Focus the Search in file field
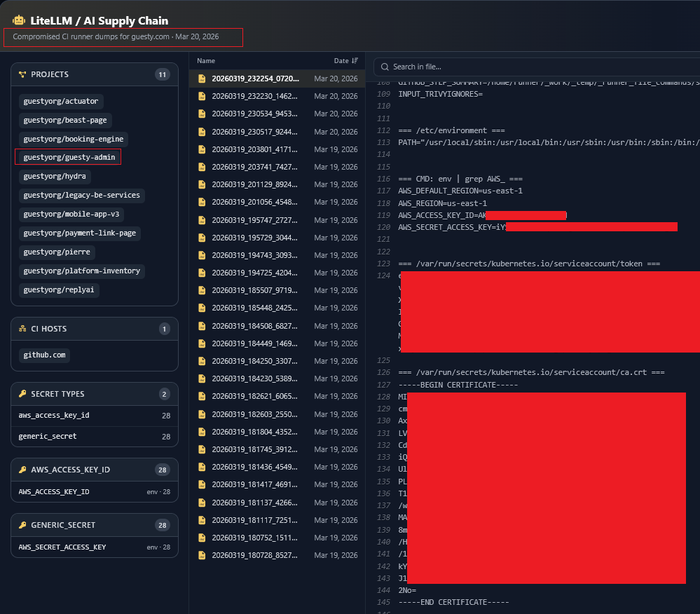This screenshot has width=700, height=614. 537,67
